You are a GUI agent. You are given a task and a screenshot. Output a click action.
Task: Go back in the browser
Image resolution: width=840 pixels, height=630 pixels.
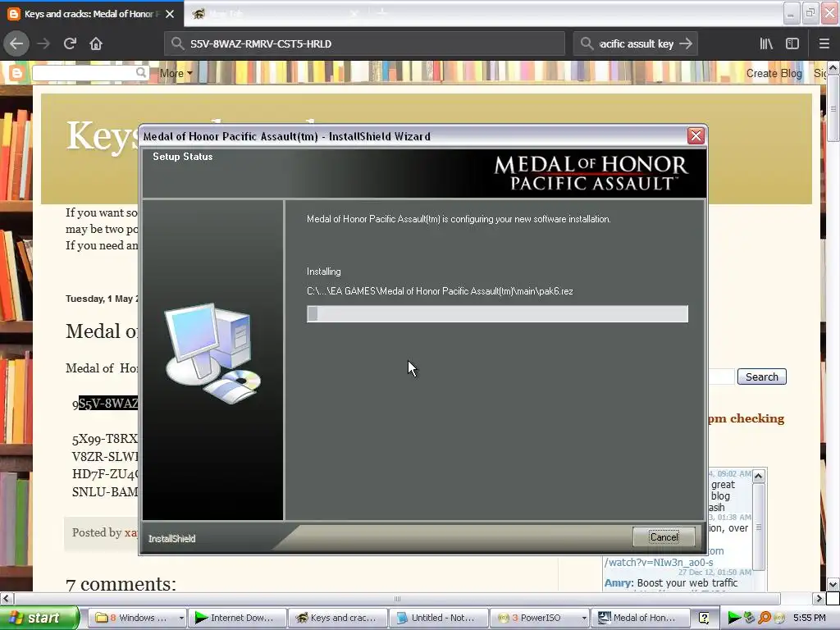(x=16, y=43)
